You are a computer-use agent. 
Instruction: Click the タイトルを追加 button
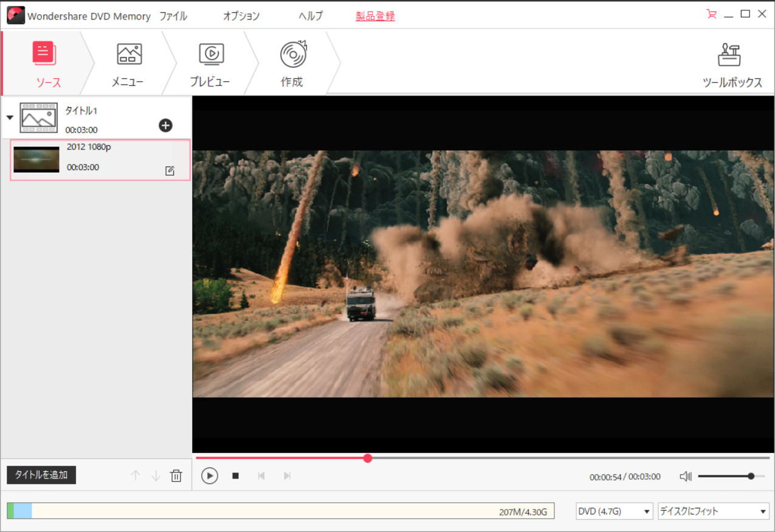pyautogui.click(x=41, y=475)
